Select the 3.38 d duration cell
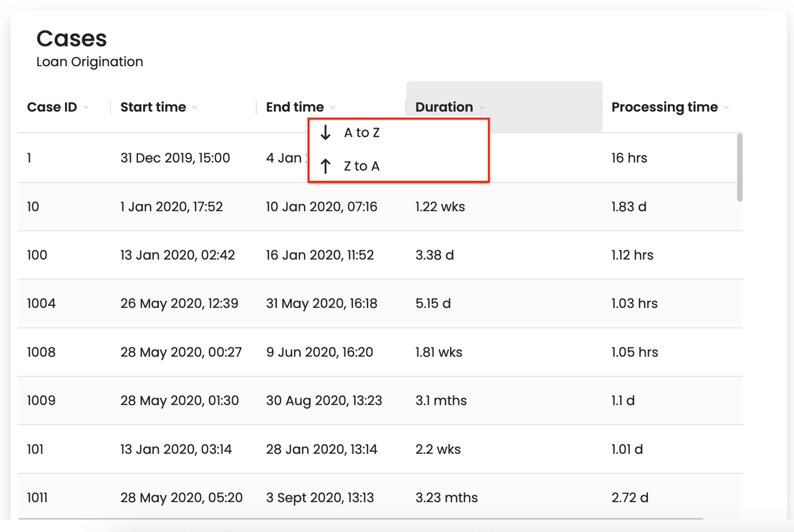Screen dimensions: 794x532 point(434,255)
